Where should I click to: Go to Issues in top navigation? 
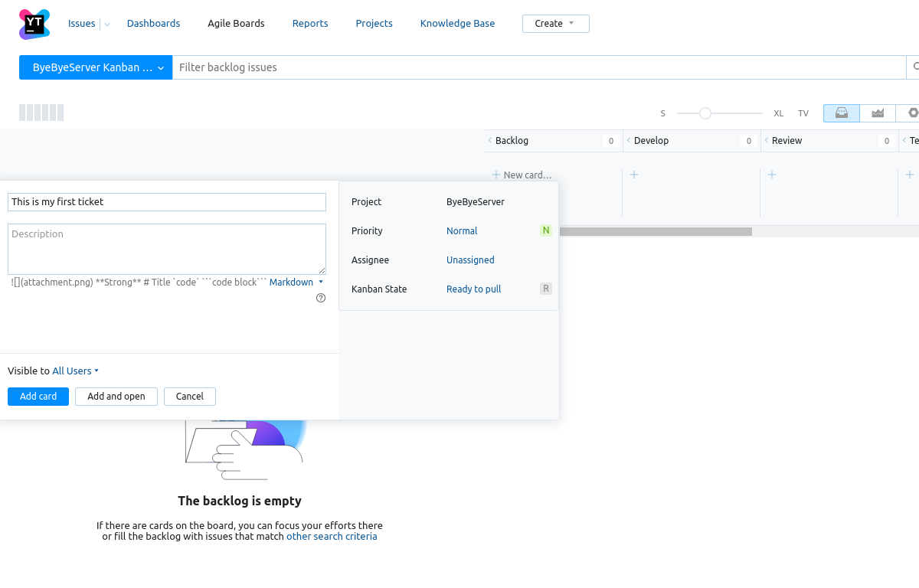point(82,24)
